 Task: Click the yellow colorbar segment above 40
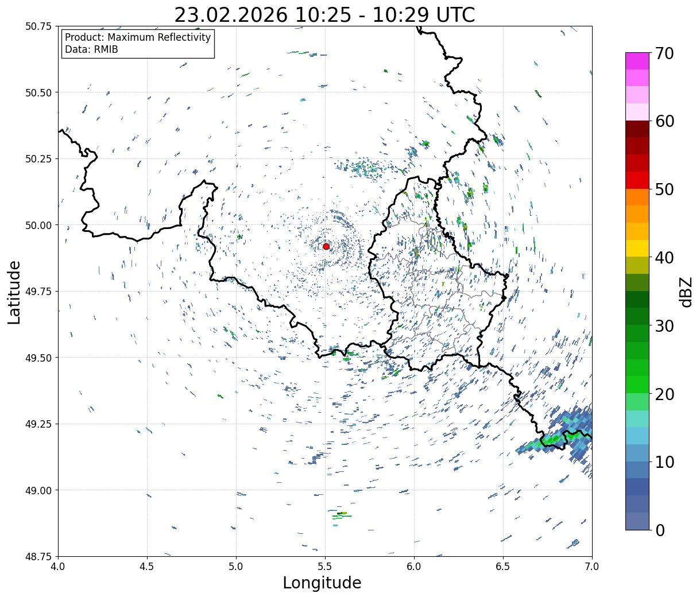point(637,249)
